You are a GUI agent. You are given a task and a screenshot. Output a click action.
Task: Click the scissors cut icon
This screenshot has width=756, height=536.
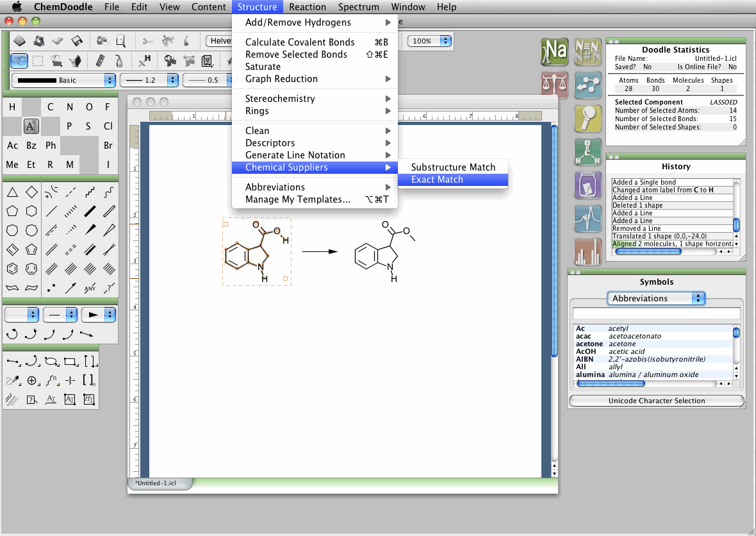[x=148, y=41]
